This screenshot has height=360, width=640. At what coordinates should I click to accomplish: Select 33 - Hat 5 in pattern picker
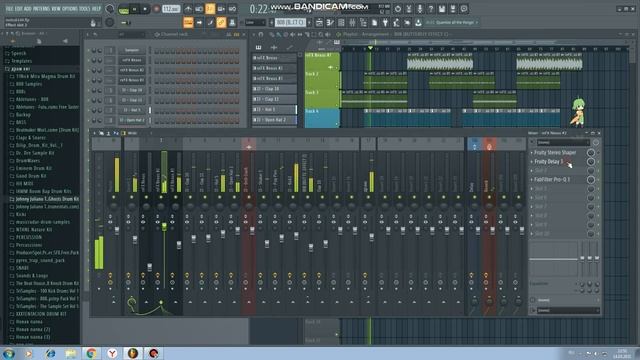(274, 109)
